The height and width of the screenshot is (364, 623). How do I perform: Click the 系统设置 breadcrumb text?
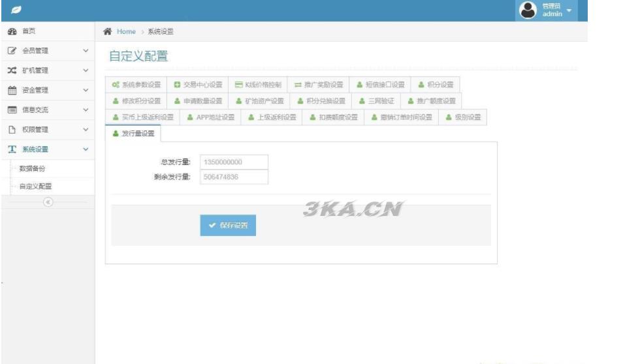click(x=161, y=32)
